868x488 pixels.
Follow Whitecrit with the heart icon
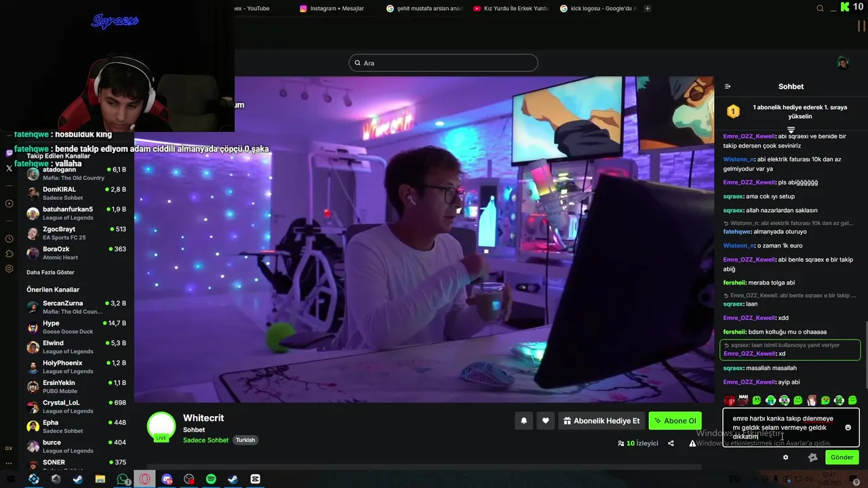coord(545,421)
